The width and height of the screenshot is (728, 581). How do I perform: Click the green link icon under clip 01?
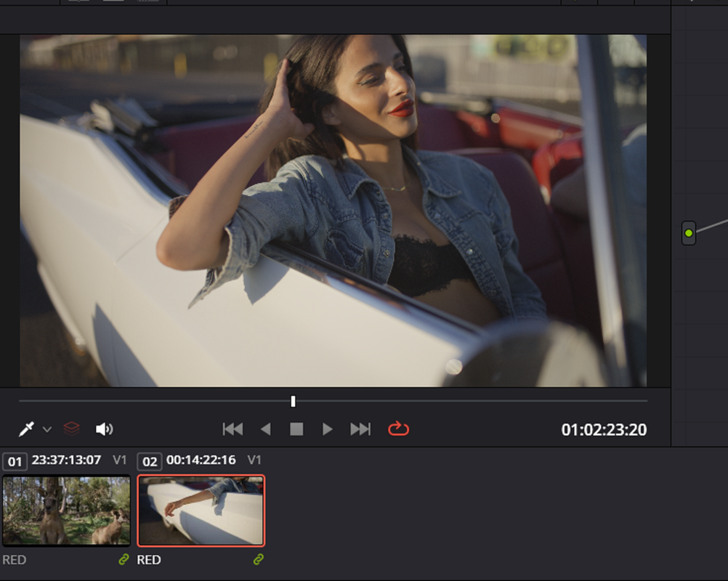124,560
